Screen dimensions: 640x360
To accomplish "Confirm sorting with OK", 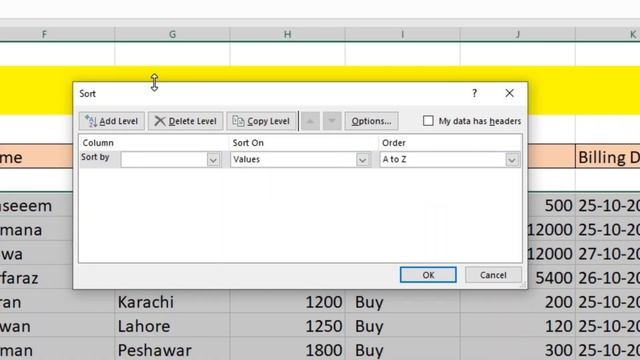I will (428, 275).
